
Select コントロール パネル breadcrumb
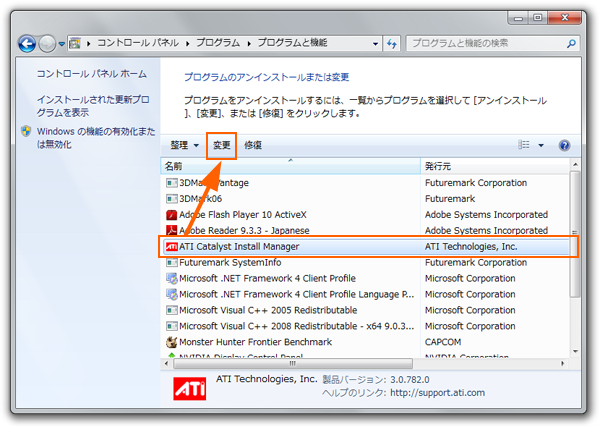pos(138,43)
